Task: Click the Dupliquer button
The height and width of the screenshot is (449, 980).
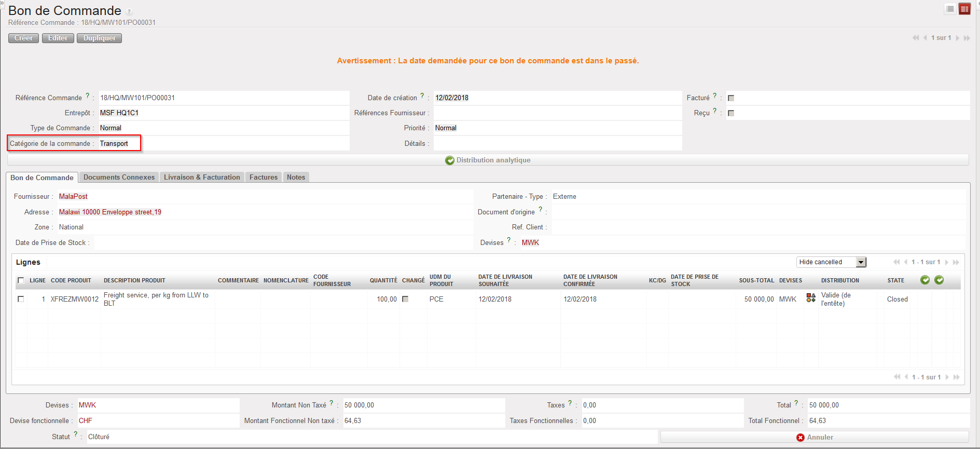Action: click(99, 38)
